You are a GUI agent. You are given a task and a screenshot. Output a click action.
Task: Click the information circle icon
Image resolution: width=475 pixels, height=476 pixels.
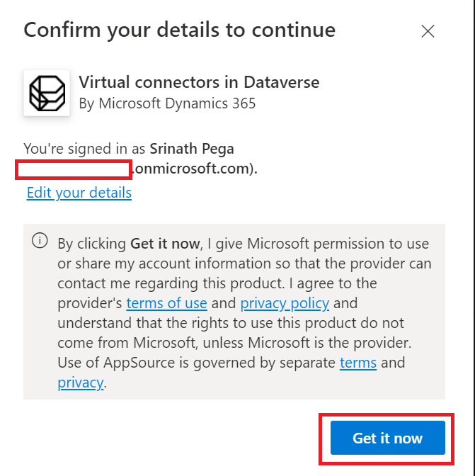(x=40, y=242)
